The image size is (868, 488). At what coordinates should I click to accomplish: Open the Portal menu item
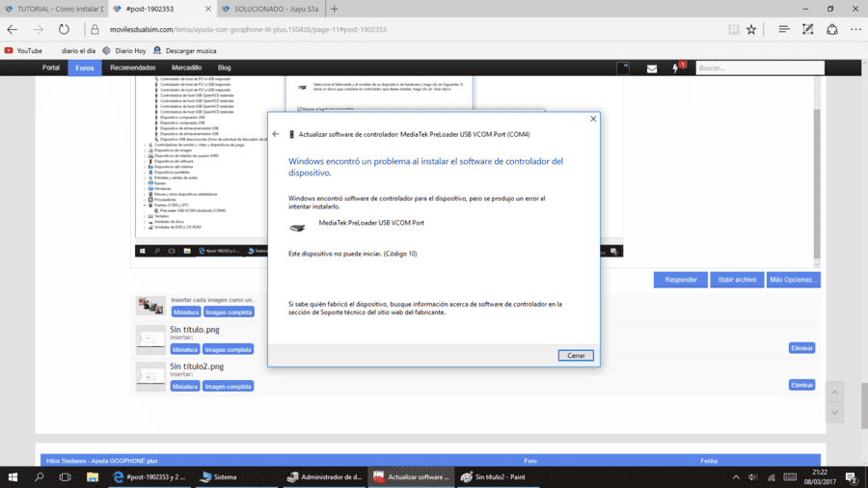tap(51, 68)
